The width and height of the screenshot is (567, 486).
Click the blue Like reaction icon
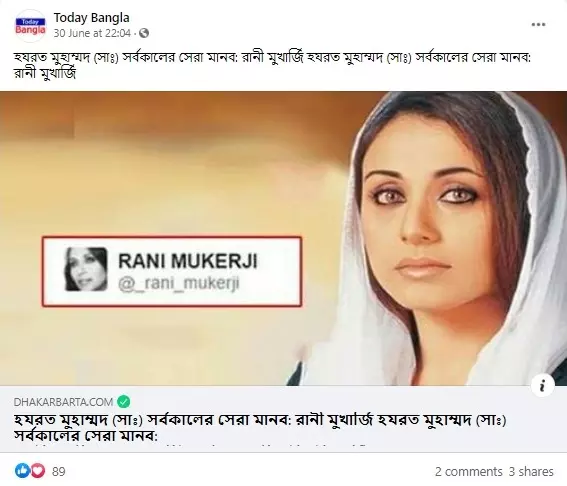22,471
